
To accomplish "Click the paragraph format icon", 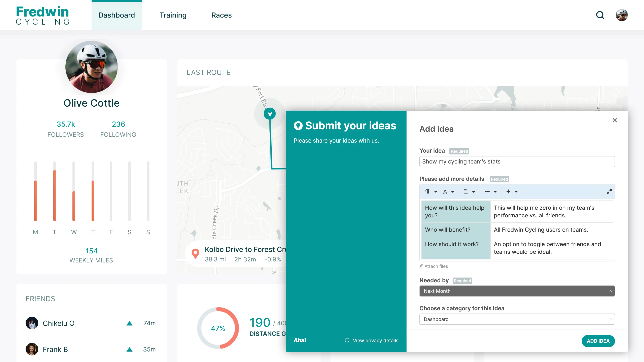I will (x=427, y=192).
